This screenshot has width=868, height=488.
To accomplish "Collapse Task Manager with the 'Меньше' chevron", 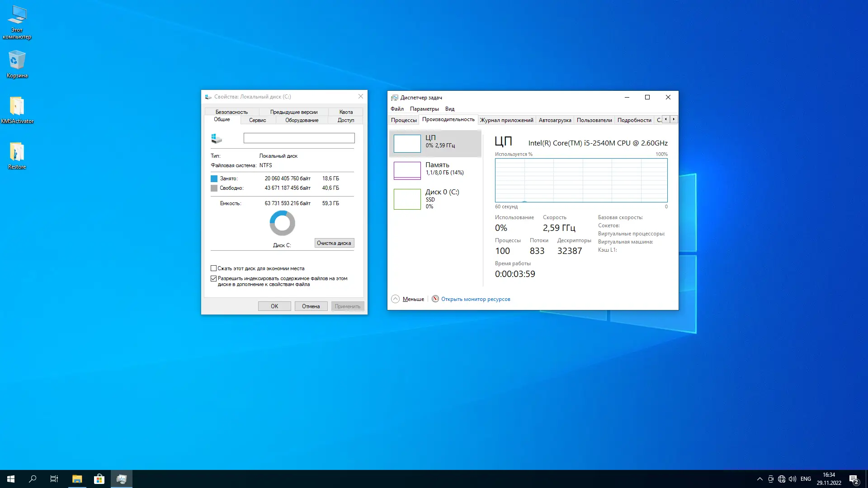I will coord(396,299).
